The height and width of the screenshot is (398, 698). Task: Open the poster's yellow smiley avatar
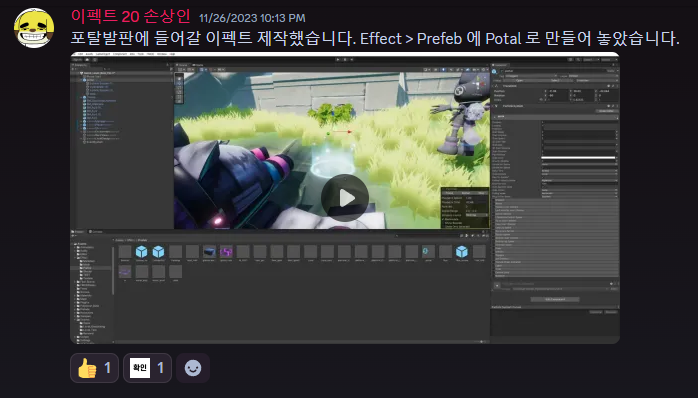[x=34, y=28]
